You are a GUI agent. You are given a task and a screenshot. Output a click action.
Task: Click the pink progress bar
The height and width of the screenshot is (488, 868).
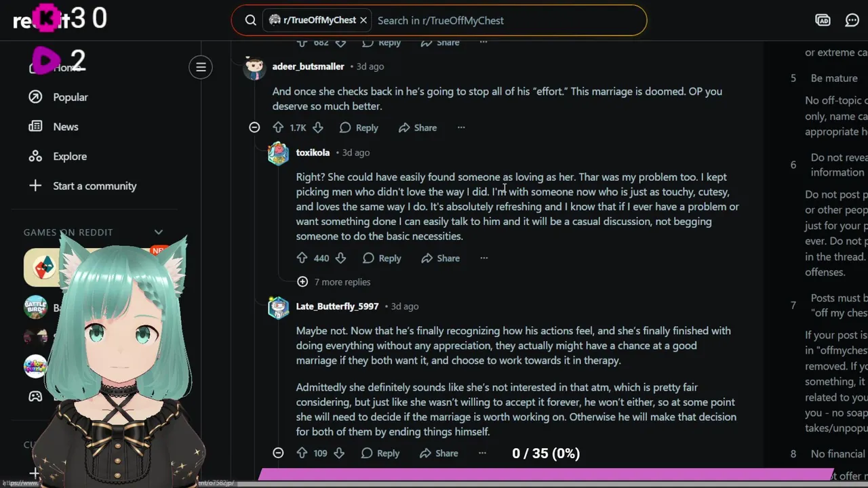pyautogui.click(x=546, y=474)
